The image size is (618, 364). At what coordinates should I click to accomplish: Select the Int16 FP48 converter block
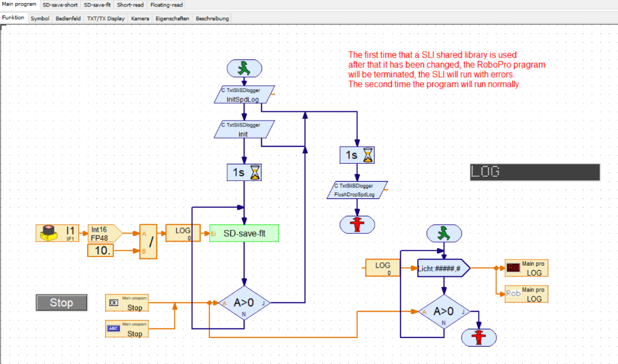tap(103, 232)
